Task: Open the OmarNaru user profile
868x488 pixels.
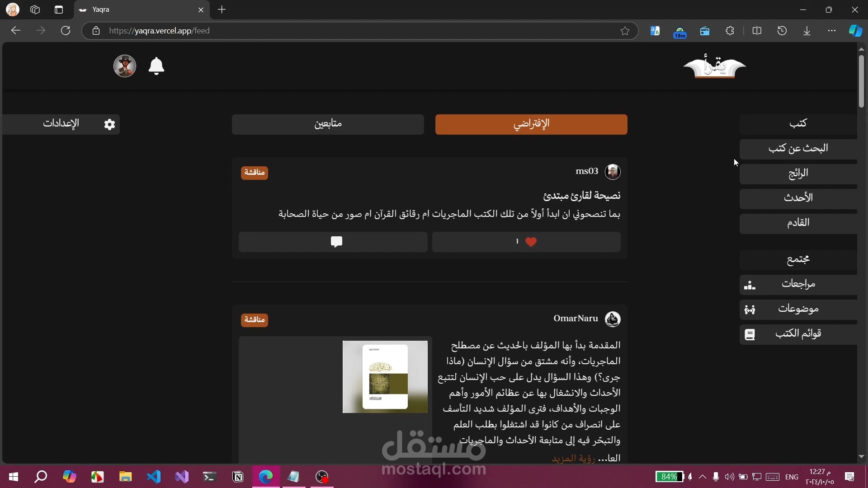Action: pos(576,319)
